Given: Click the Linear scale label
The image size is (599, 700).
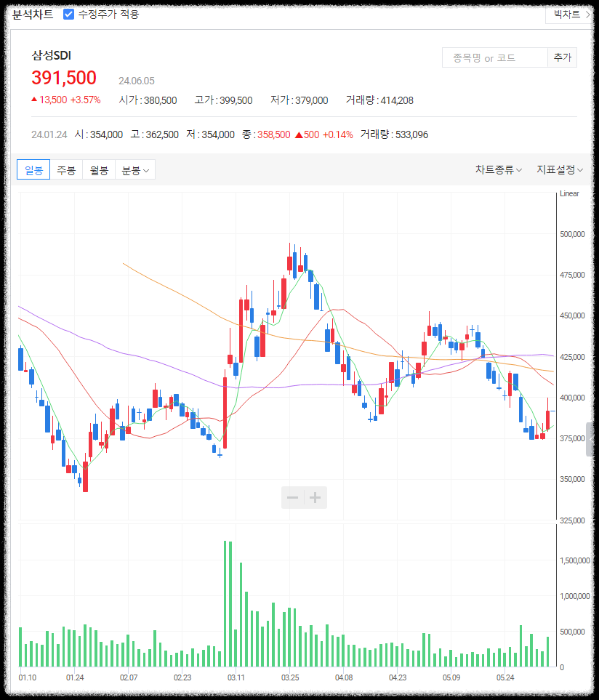Looking at the screenshot, I should [x=569, y=193].
